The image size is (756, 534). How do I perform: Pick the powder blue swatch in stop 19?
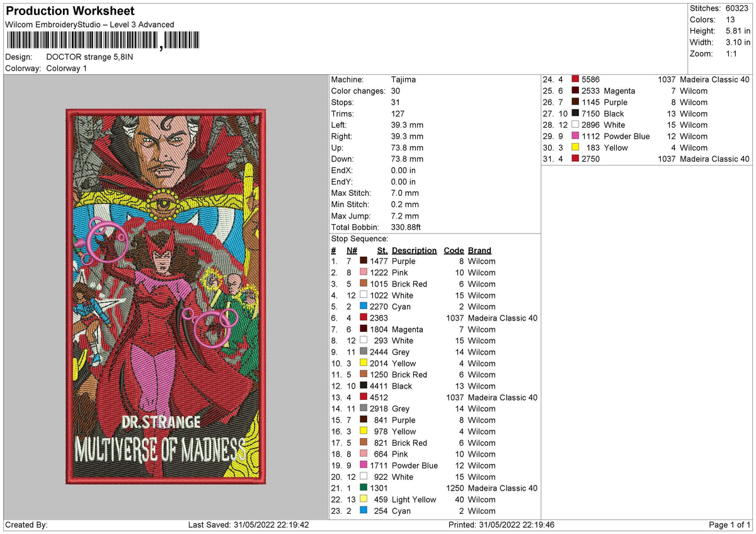[x=364, y=465]
